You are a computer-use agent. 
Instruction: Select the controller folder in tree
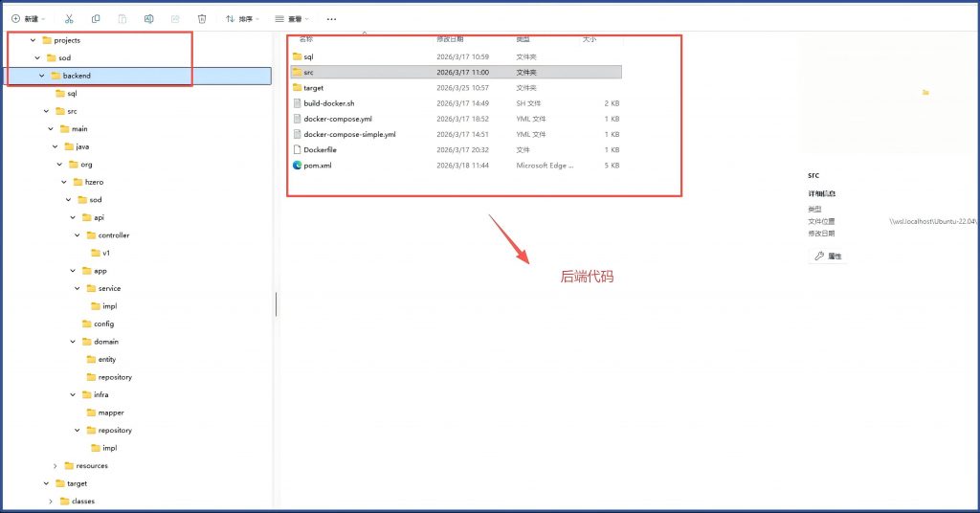113,235
